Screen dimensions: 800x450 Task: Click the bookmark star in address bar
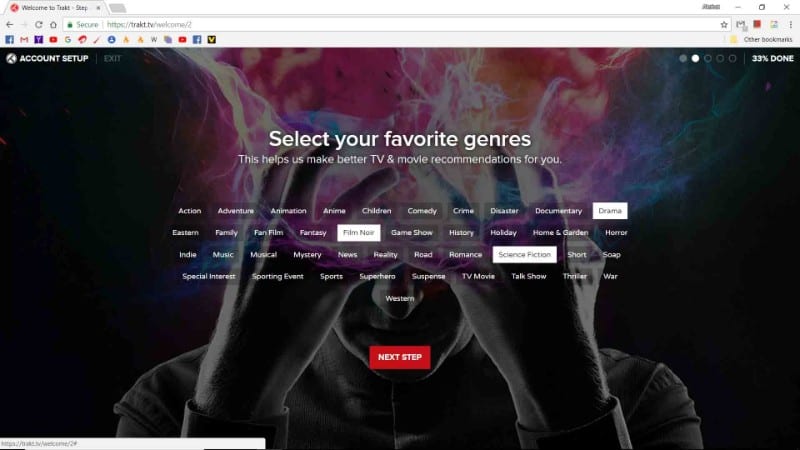tap(723, 24)
